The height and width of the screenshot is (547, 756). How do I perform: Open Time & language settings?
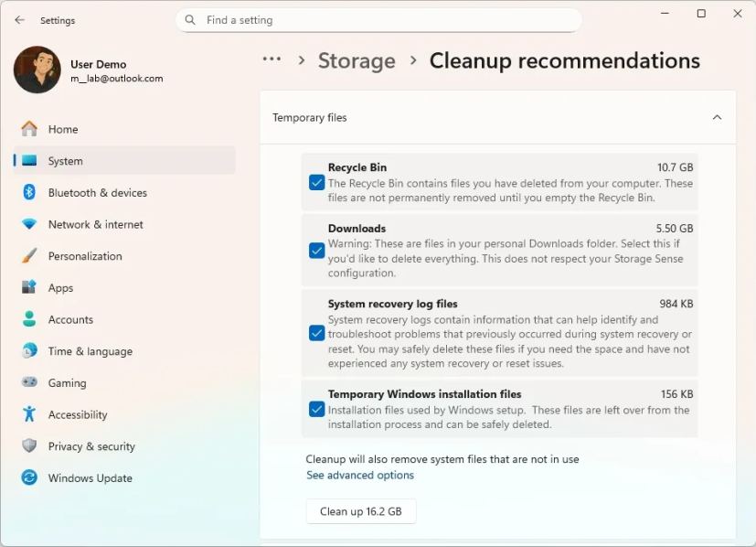pos(90,351)
